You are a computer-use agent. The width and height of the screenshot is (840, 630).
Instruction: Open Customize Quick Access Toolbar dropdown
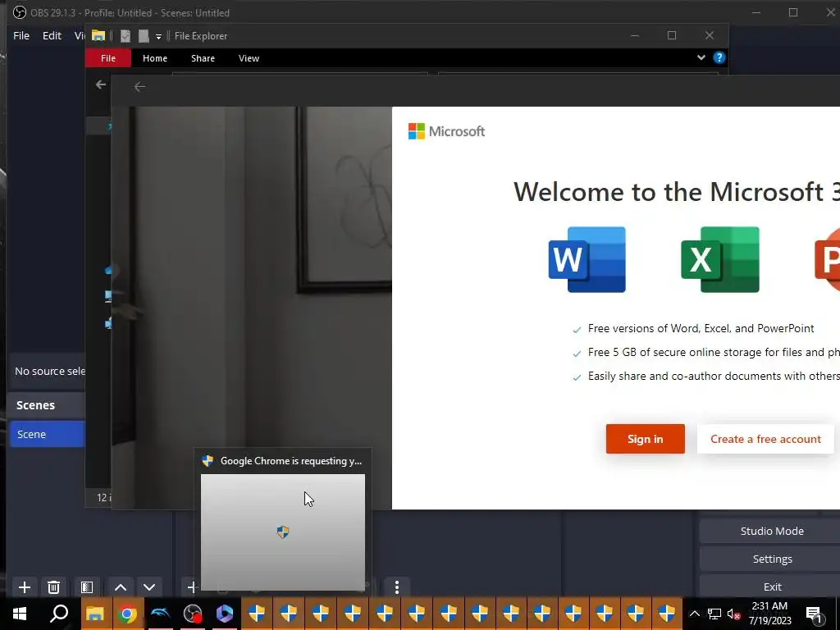point(158,36)
